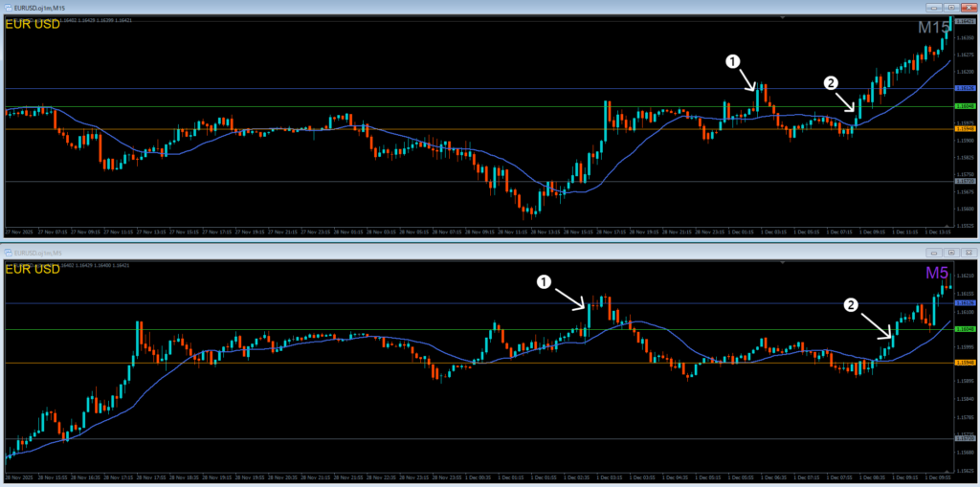980x487 pixels.
Task: Click the orange 1.15948 price tag on M15
Action: (966, 128)
